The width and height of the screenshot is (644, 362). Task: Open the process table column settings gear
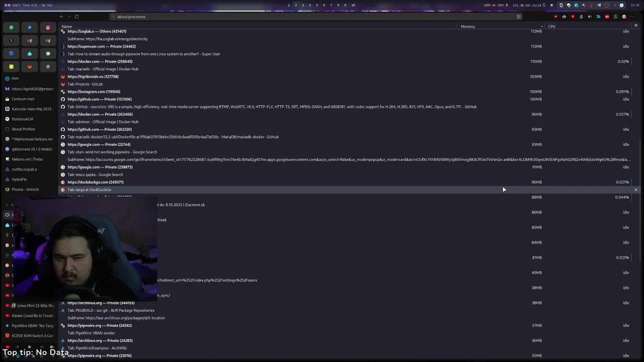pyautogui.click(x=636, y=26)
